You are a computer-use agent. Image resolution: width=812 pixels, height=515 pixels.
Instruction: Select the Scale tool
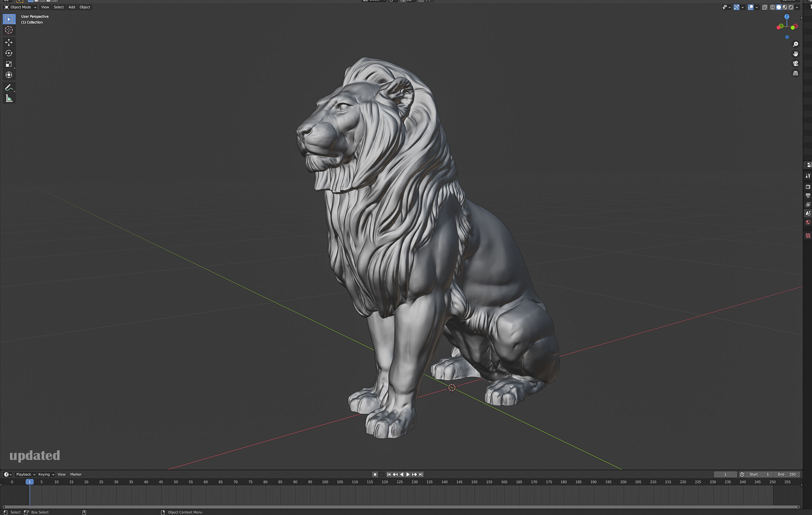(9, 64)
